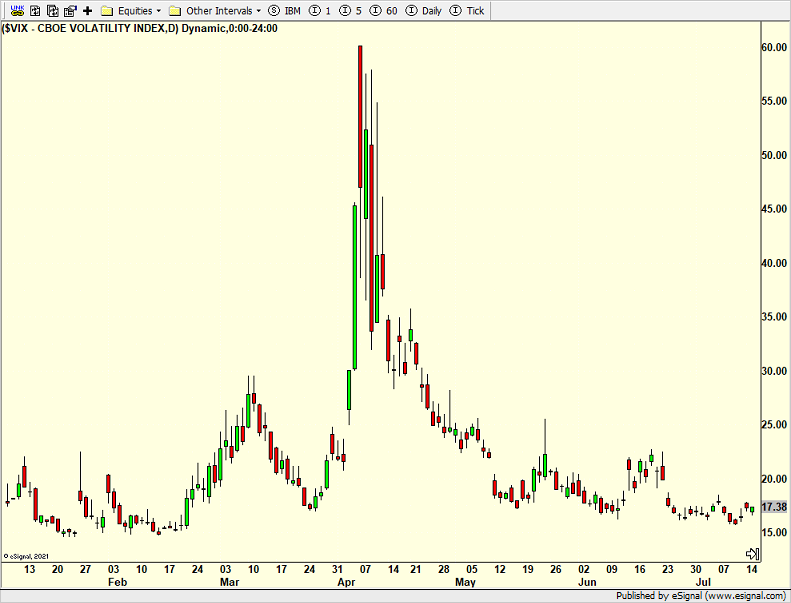Switch to 1-minute interval
Image resolution: width=791 pixels, height=603 pixels.
(320, 11)
